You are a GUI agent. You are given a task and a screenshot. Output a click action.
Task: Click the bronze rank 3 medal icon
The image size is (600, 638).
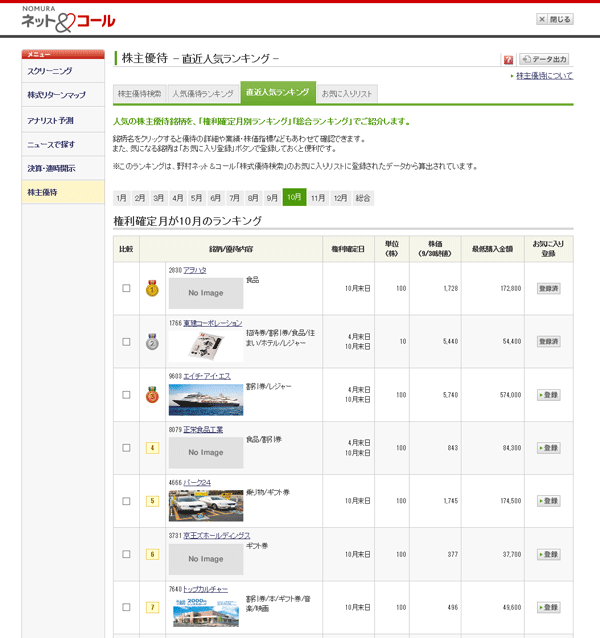(x=152, y=395)
